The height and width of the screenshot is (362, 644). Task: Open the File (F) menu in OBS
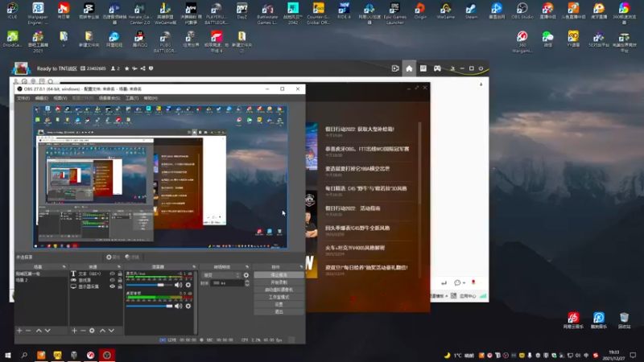pos(23,98)
